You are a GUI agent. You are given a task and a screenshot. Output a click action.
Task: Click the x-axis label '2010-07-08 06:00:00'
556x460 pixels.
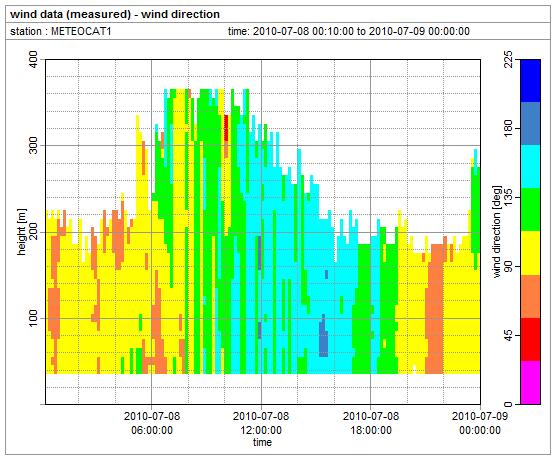coord(152,423)
